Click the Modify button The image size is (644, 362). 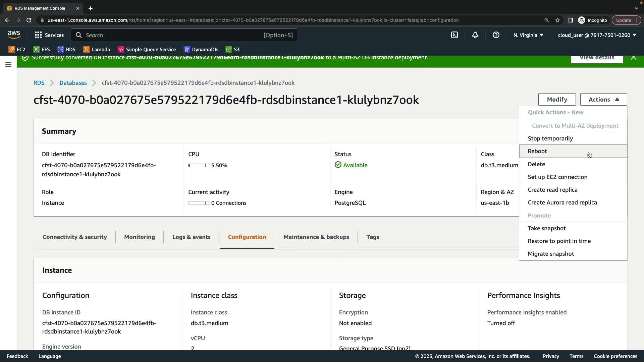[x=557, y=100]
